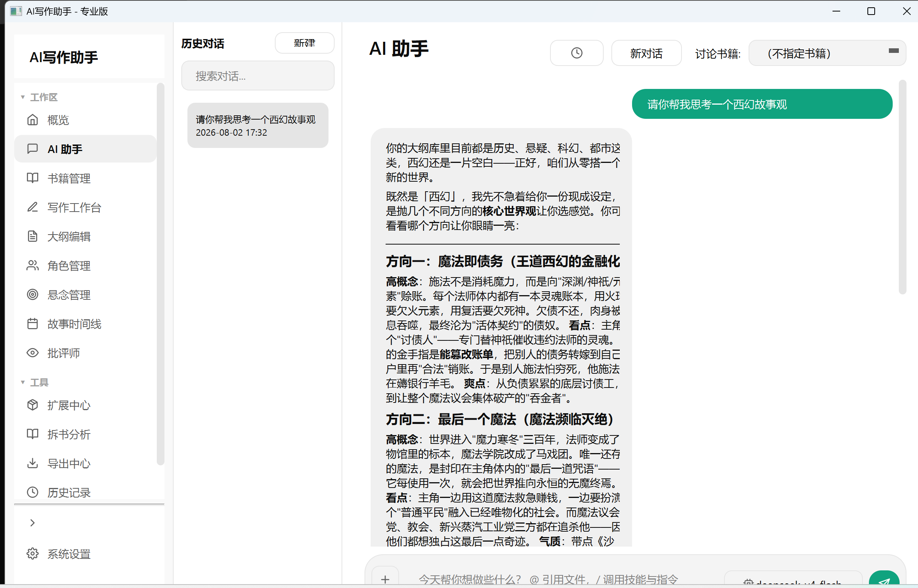Open 系统设置 gear icon
918x588 pixels.
point(33,554)
